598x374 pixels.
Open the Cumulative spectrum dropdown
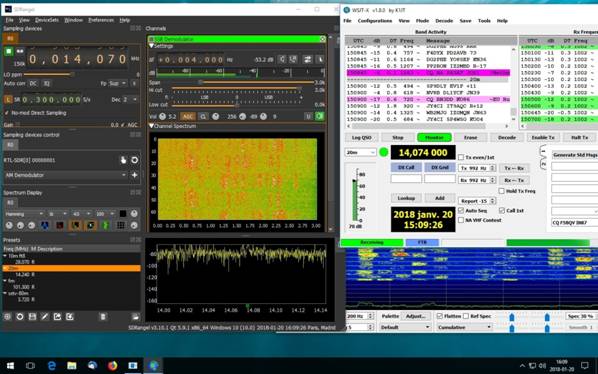[x=464, y=327]
